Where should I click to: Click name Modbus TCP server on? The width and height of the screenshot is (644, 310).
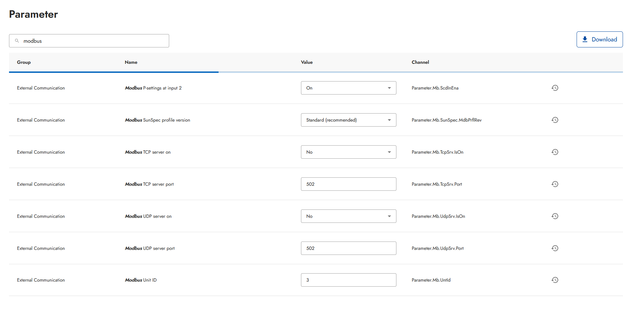click(148, 152)
